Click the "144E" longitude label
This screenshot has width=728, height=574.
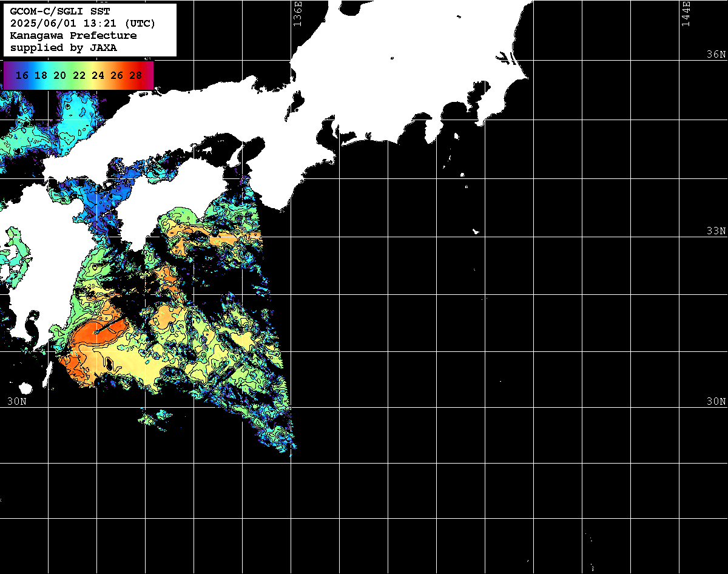coord(686,13)
